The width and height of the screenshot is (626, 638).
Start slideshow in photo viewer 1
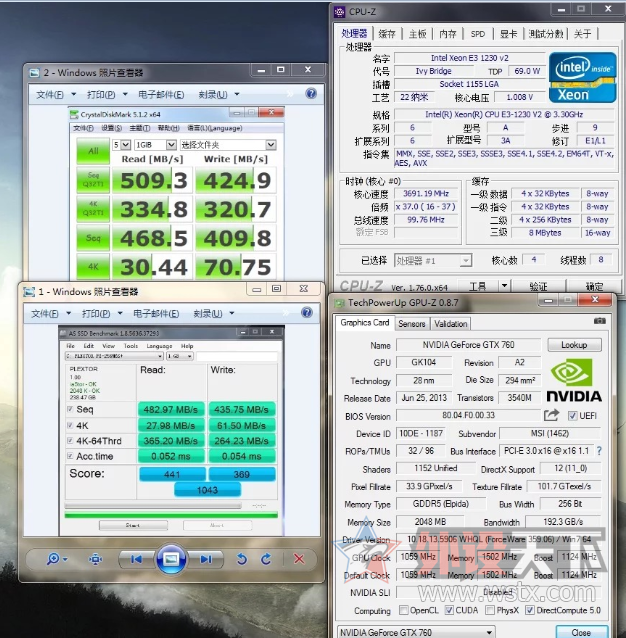171,559
